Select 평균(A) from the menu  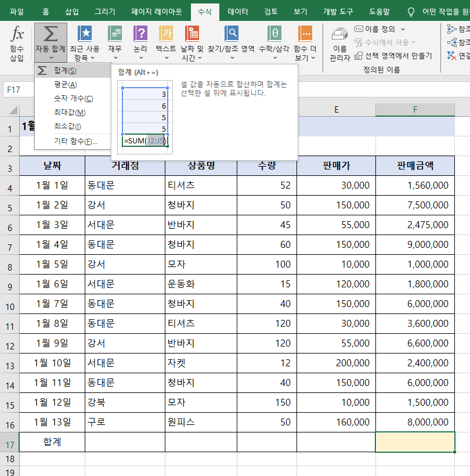pyautogui.click(x=73, y=84)
